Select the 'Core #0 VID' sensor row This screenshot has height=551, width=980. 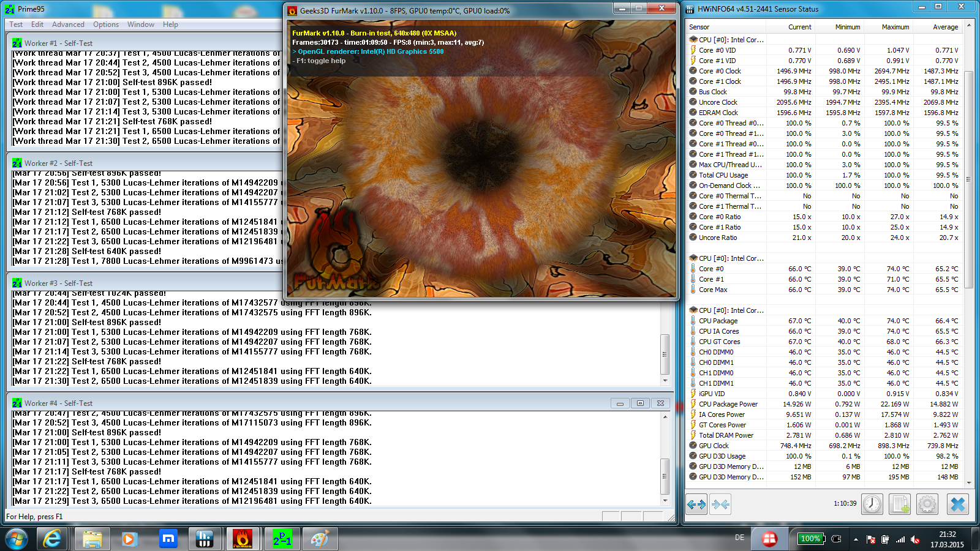click(x=824, y=50)
